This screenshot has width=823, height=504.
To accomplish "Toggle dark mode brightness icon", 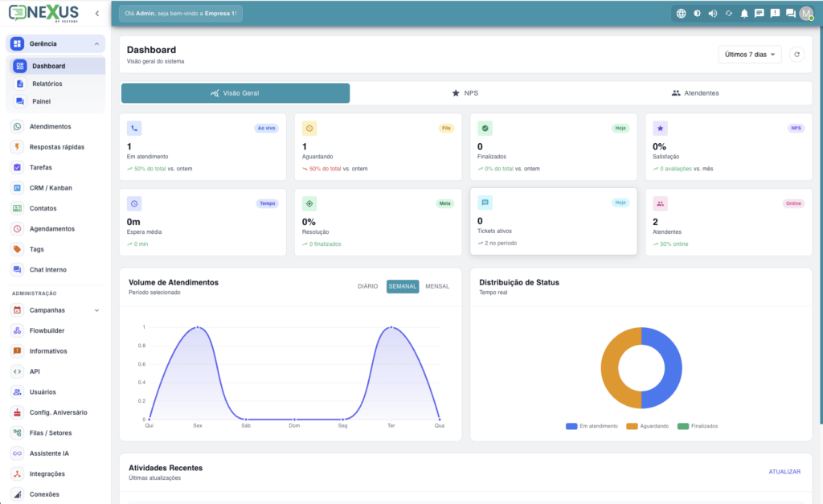I will click(x=697, y=14).
